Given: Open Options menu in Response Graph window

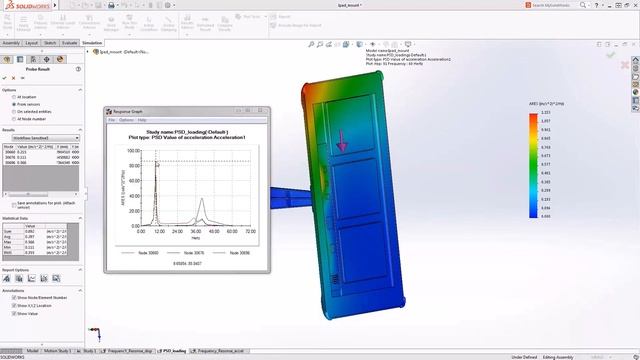Looking at the screenshot, I should coord(126,120).
